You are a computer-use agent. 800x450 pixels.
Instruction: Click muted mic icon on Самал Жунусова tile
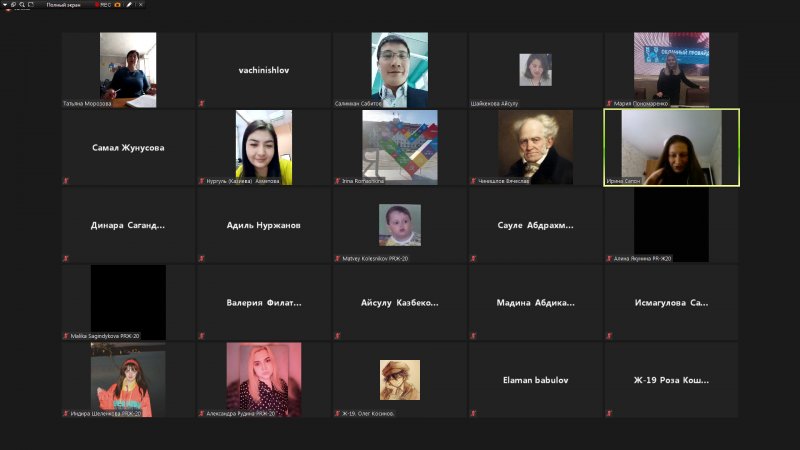click(x=66, y=181)
